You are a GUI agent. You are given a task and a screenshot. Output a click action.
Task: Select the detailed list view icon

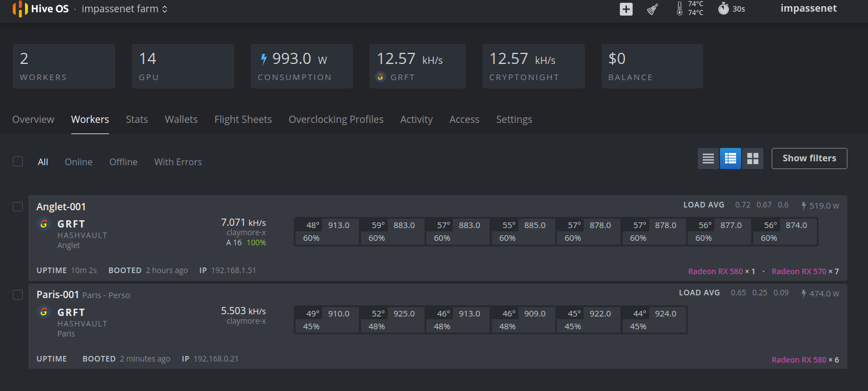(x=731, y=159)
